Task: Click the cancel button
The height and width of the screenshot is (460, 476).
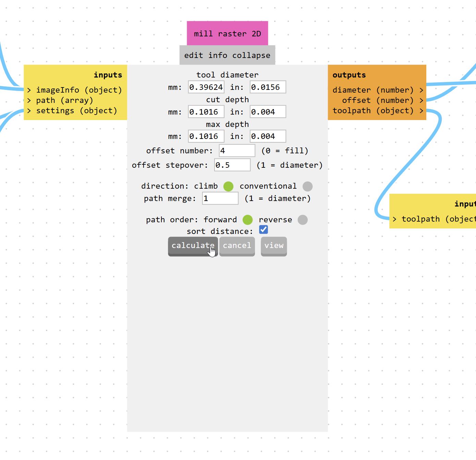Action: pos(237,246)
